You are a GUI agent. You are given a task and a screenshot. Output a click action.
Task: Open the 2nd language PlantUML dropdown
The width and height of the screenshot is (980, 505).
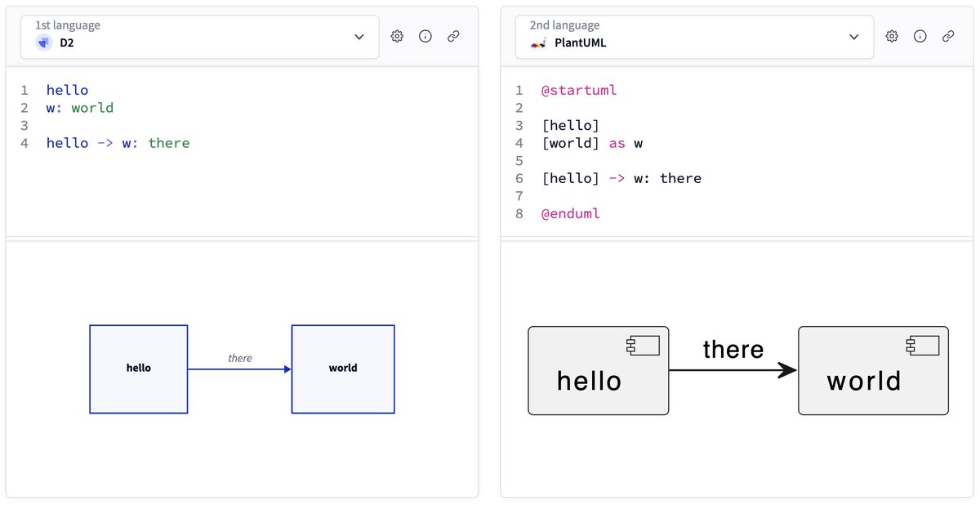click(x=694, y=36)
